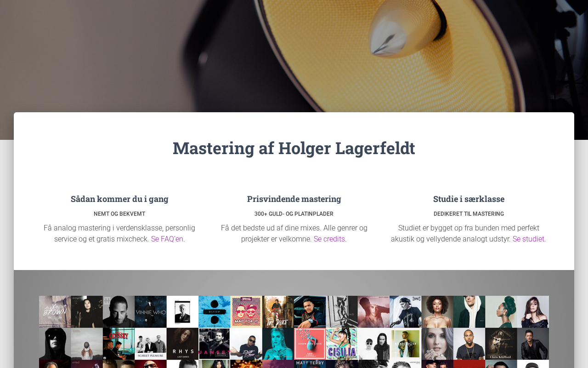Select the 'Prisvindende mastering' heading
The height and width of the screenshot is (368, 588).
[294, 199]
